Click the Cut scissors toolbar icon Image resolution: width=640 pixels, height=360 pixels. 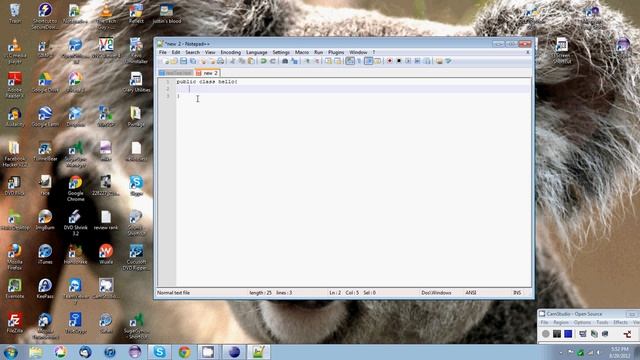point(233,61)
